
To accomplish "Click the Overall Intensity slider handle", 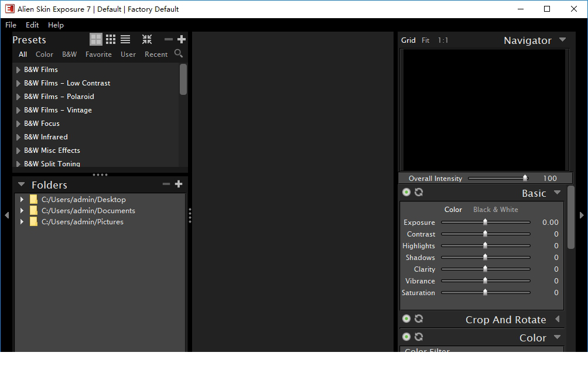I will point(525,178).
